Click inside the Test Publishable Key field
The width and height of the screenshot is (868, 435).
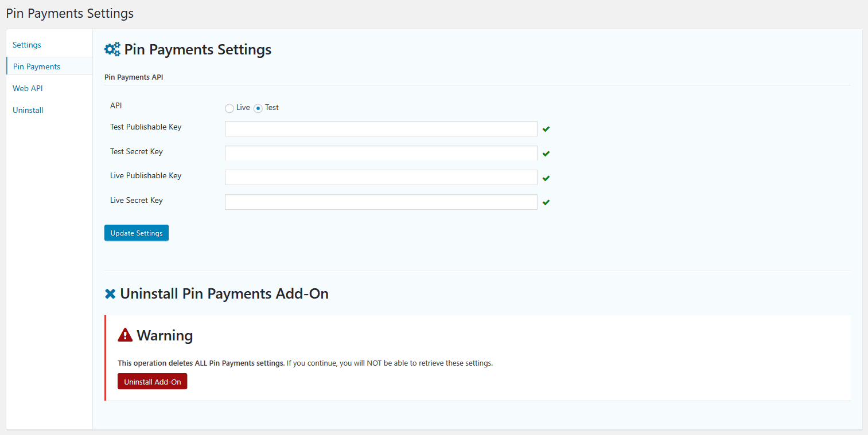point(380,128)
